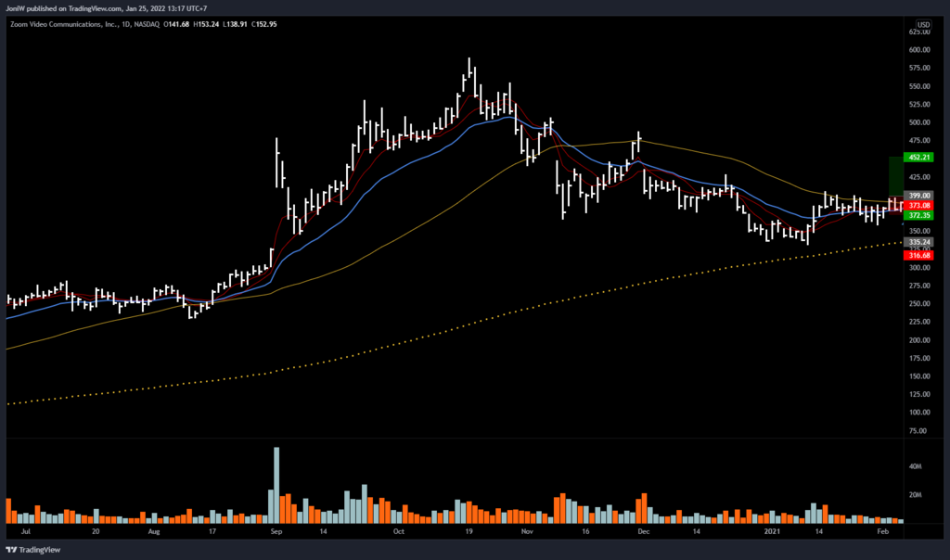Screen dimensions: 950x560
Task: Click the USD currency label
Action: pos(923,24)
